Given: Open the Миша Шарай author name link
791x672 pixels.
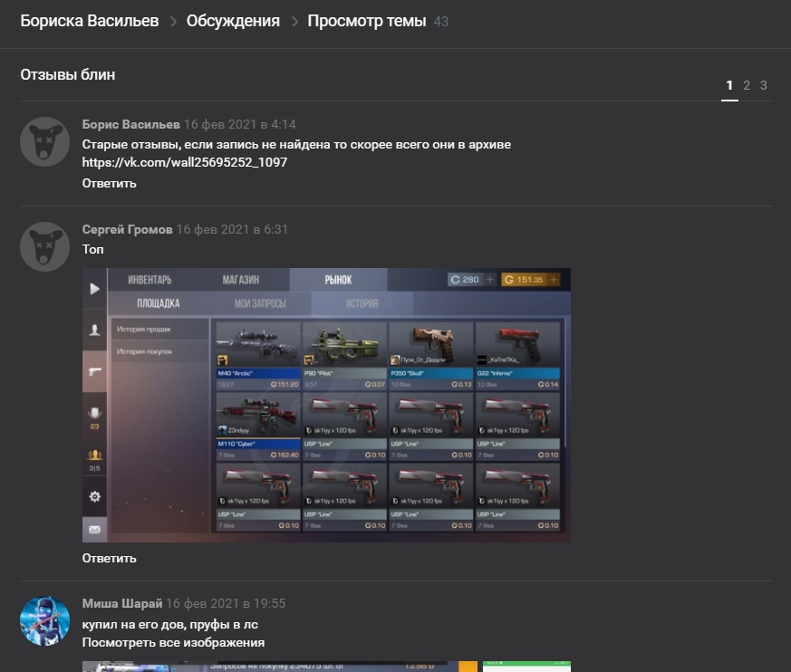Looking at the screenshot, I should click(x=122, y=603).
